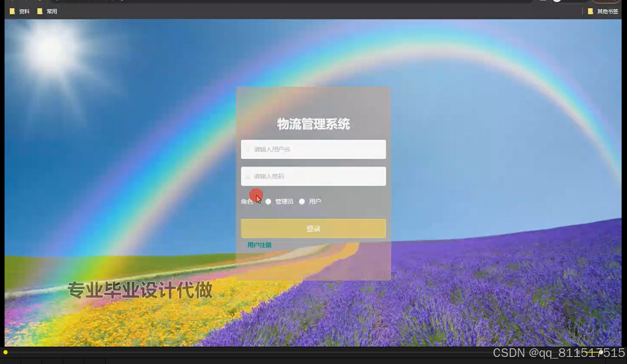Click the red recording indicator dot
627x364 pixels.
coord(256,195)
